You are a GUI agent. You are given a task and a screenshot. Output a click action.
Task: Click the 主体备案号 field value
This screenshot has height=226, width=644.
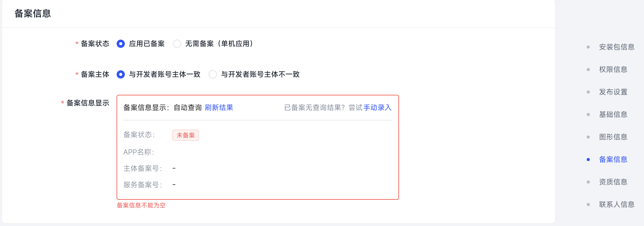tap(174, 168)
